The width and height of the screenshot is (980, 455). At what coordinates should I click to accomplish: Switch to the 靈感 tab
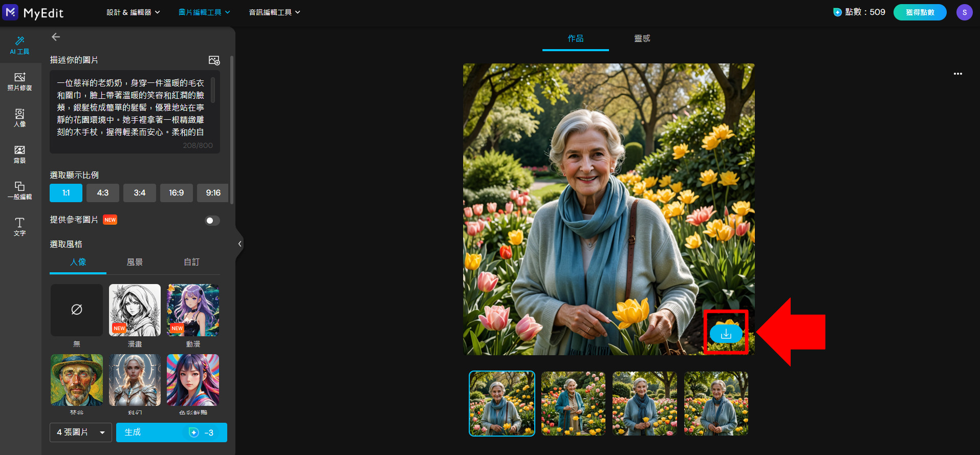(x=642, y=39)
